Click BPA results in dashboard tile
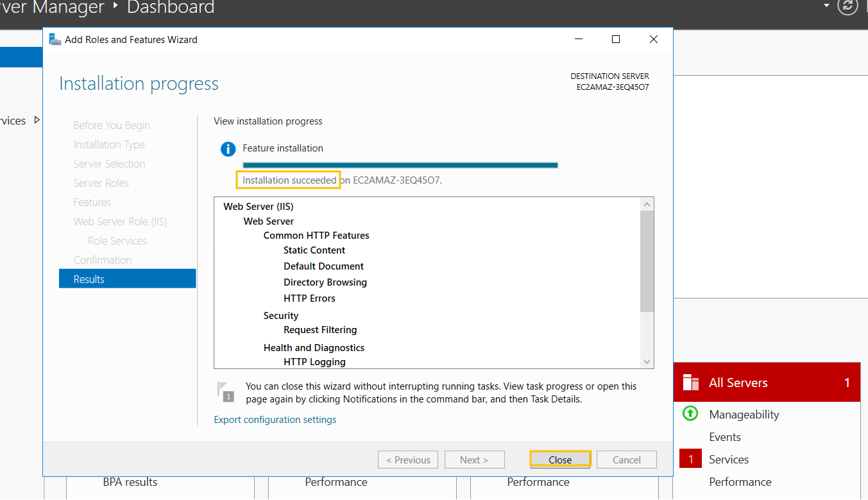 [x=130, y=482]
